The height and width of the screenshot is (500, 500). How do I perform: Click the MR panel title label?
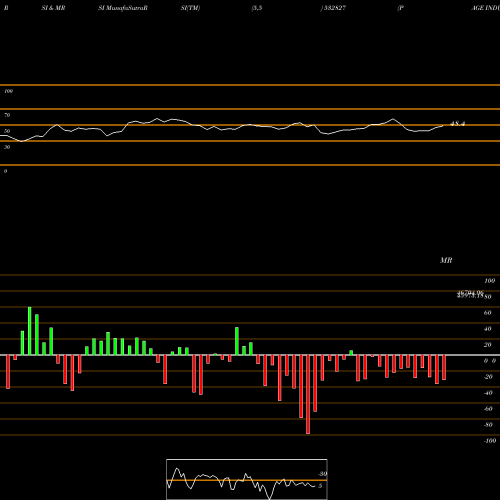(446, 260)
